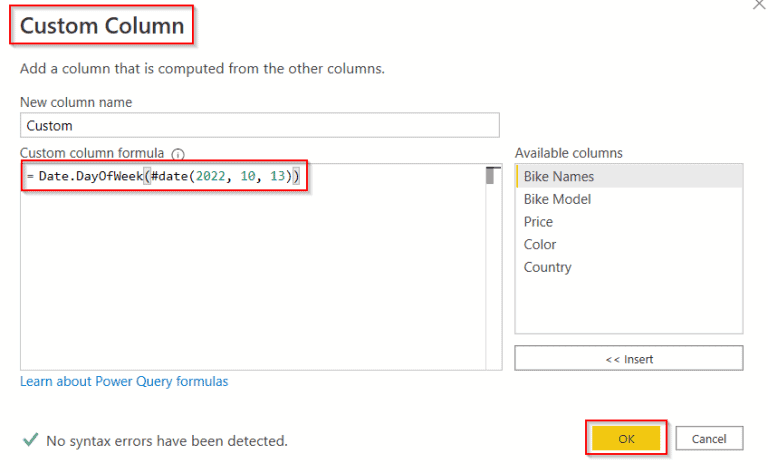Click the 'New column name' label
The image size is (768, 473).
click(x=76, y=102)
